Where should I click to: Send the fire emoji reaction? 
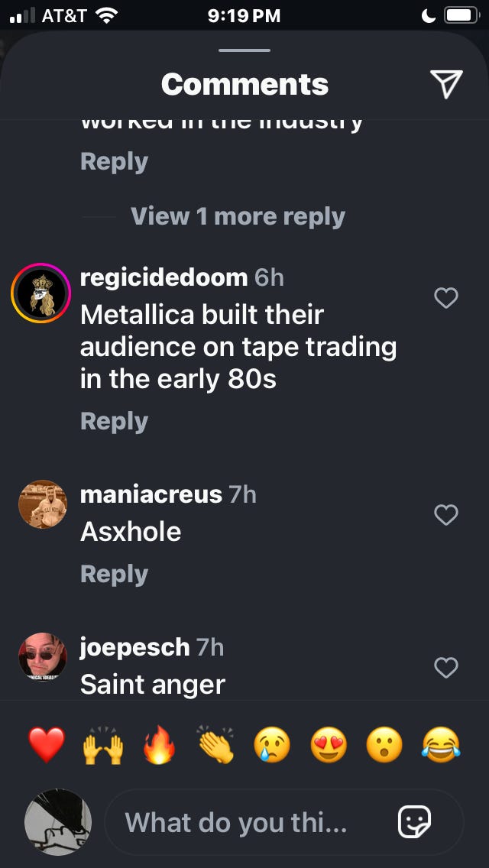tap(160, 744)
